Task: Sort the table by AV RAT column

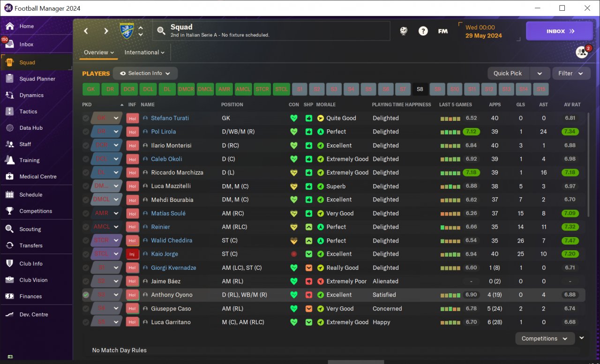Action: [572, 104]
